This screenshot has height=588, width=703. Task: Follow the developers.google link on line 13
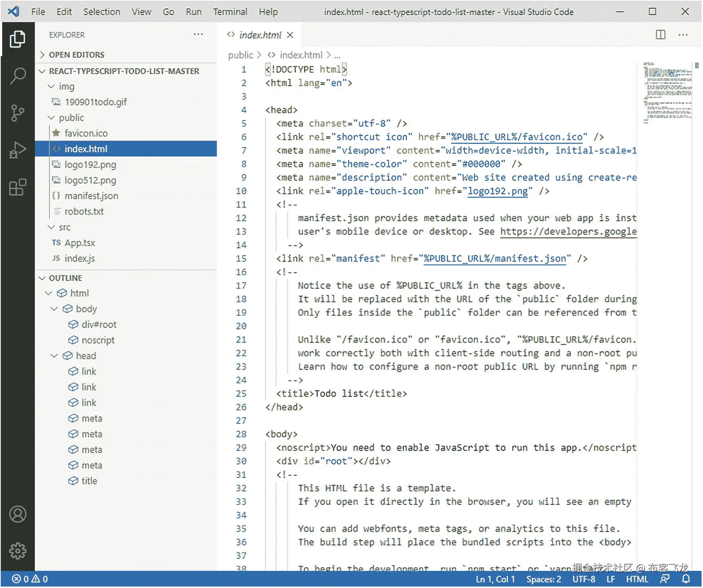(569, 231)
